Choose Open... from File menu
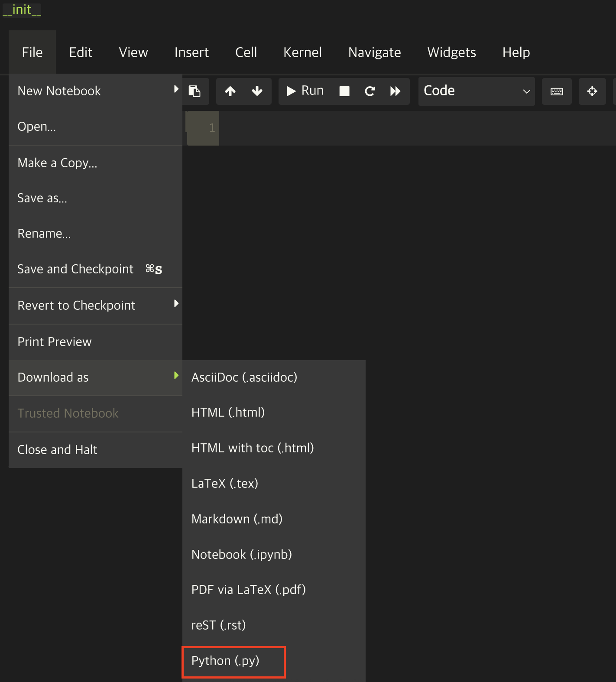This screenshot has height=682, width=616. pyautogui.click(x=95, y=127)
